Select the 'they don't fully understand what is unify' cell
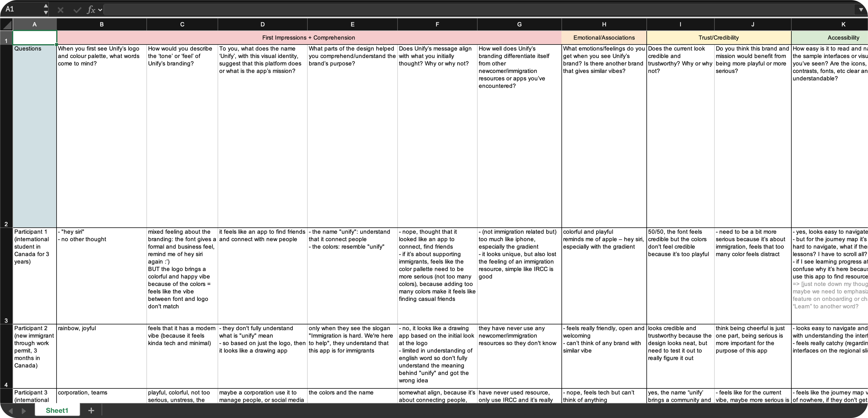The height and width of the screenshot is (418, 868). tap(262, 356)
